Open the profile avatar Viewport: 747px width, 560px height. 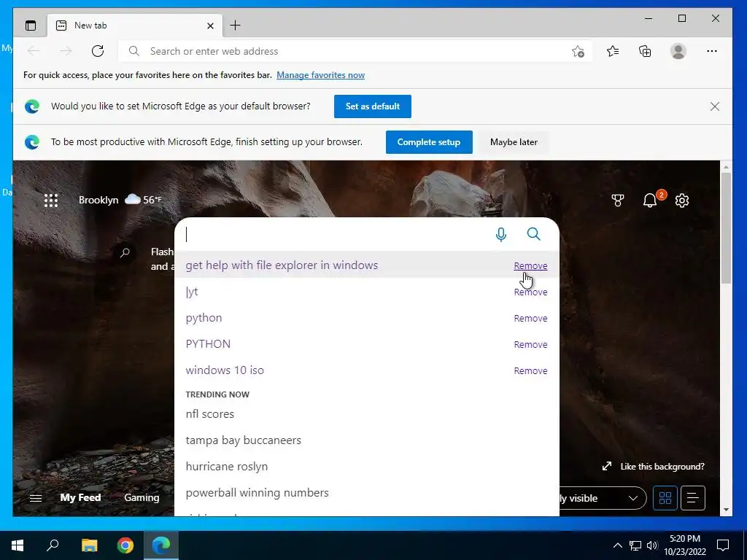678,51
